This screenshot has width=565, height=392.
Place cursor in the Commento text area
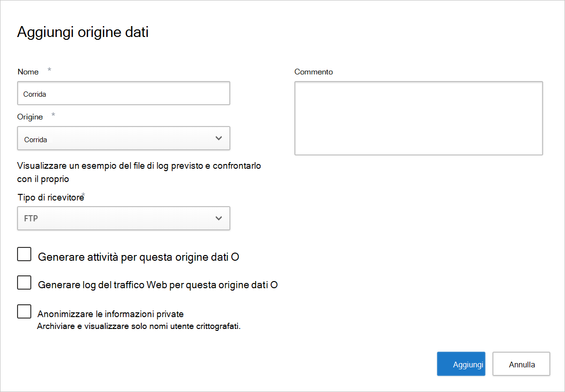pyautogui.click(x=419, y=118)
